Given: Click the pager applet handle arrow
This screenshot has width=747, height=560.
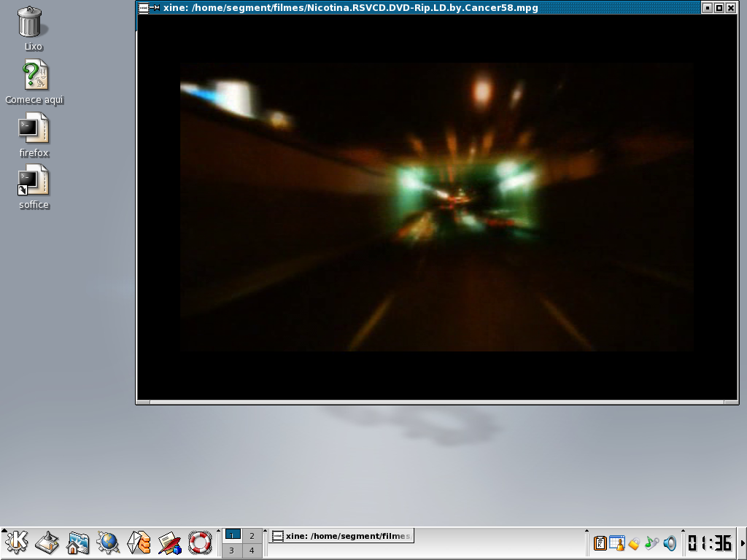Looking at the screenshot, I should pyautogui.click(x=219, y=531).
